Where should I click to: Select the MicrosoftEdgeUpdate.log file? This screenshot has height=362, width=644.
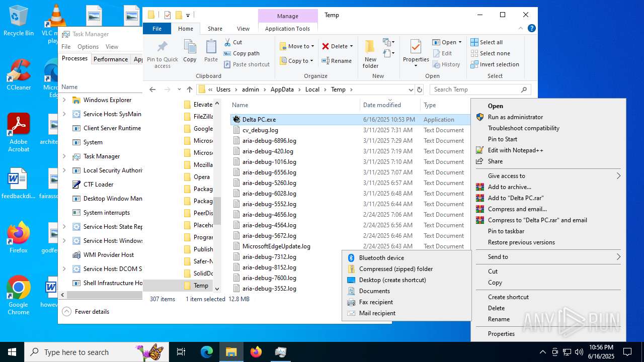click(276, 246)
